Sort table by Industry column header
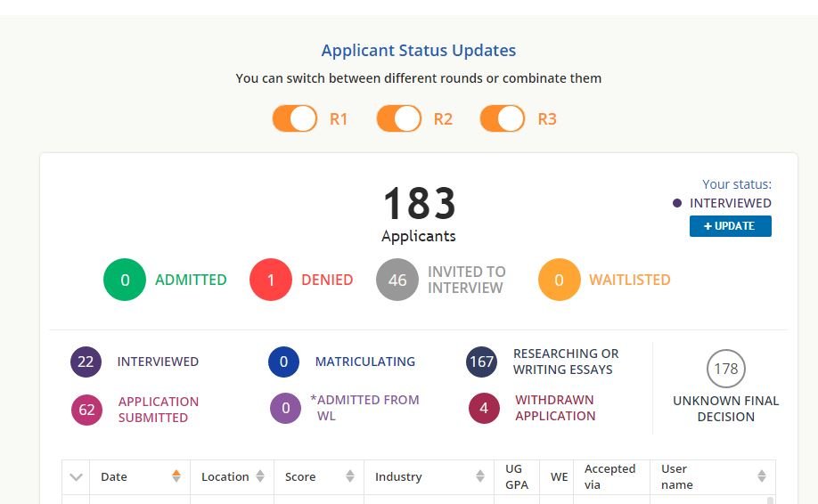 pyautogui.click(x=429, y=476)
